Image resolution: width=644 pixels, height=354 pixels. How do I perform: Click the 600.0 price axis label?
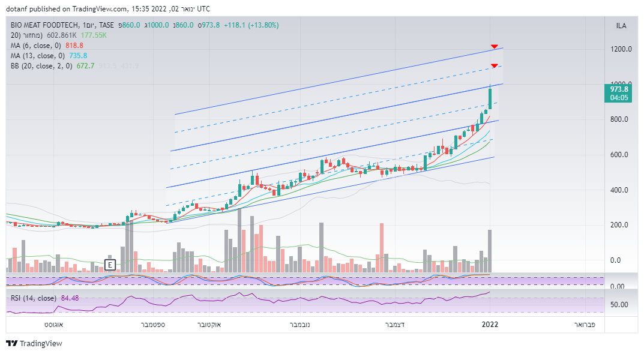pos(619,155)
